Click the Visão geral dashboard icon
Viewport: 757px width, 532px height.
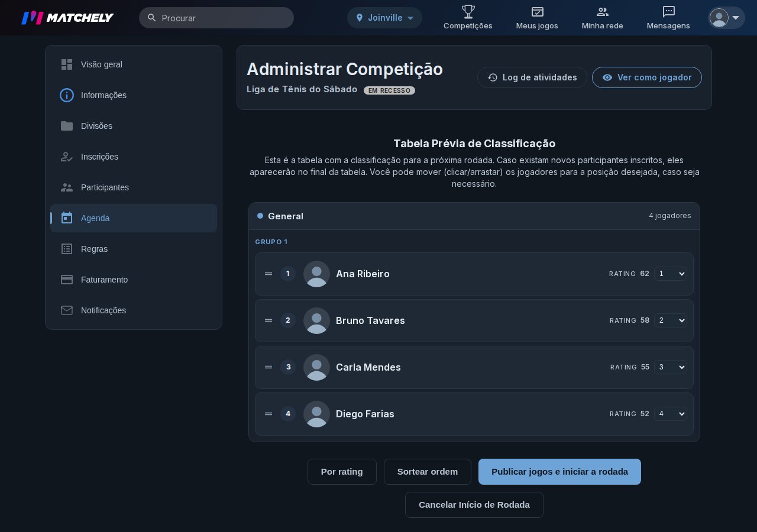pos(67,64)
